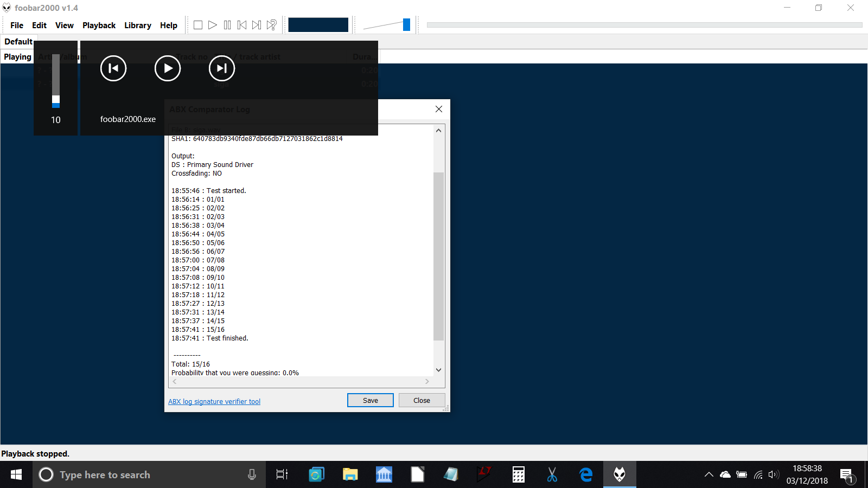
Task: Open the Help menu
Action: [169, 25]
